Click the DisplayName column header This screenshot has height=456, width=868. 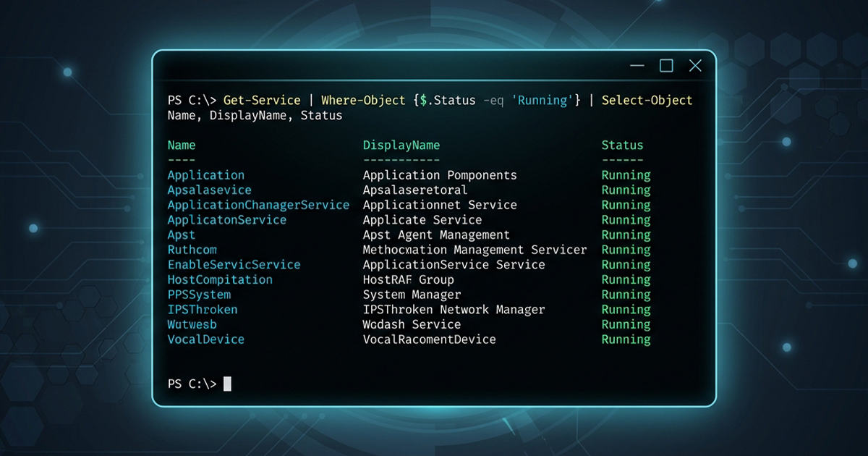click(x=401, y=145)
